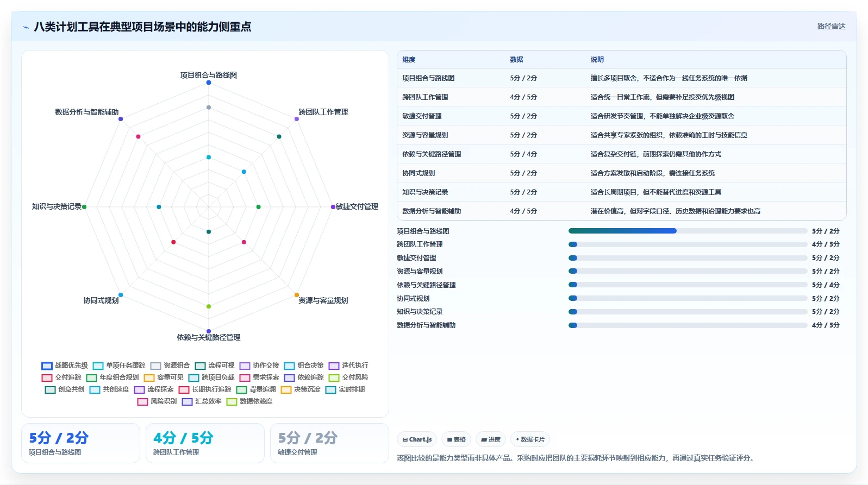The width and height of the screenshot is (868, 485).
Task: Click the 跨团队工作管理 progress bar
Action: point(688,244)
